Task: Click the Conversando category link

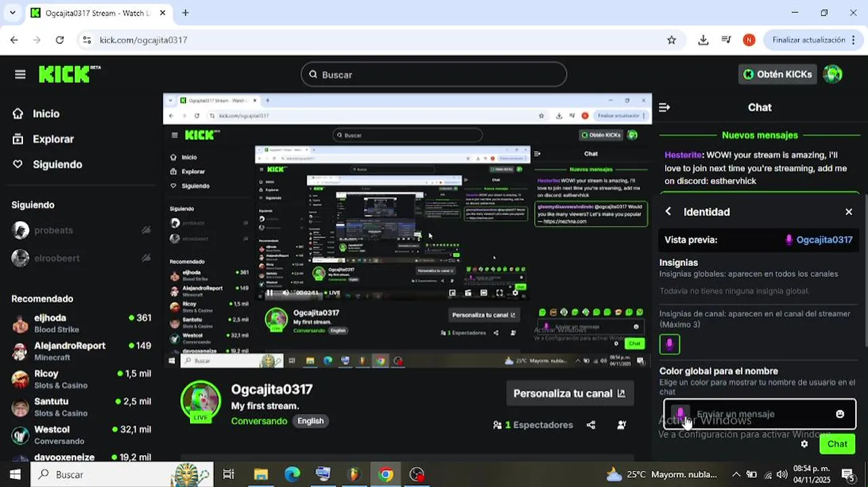Action: point(259,421)
